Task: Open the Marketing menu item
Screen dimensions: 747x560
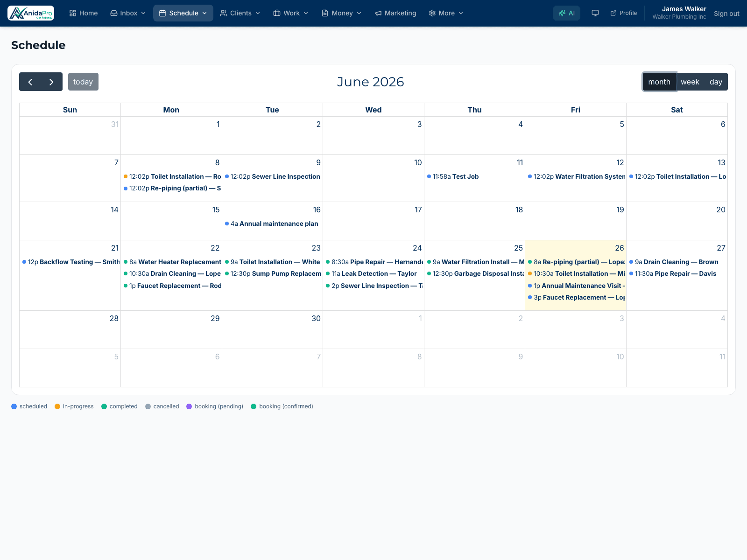Action: 395,13
